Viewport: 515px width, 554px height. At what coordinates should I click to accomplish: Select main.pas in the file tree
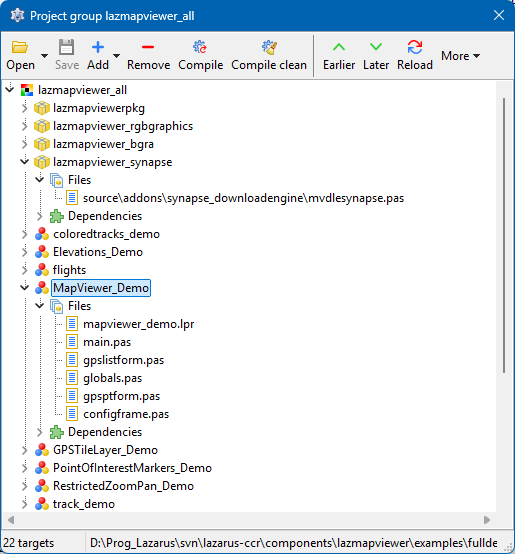point(107,342)
